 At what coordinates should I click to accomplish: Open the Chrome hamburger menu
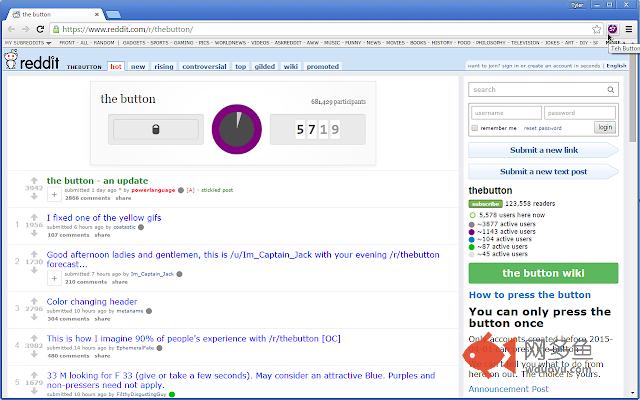[x=629, y=29]
